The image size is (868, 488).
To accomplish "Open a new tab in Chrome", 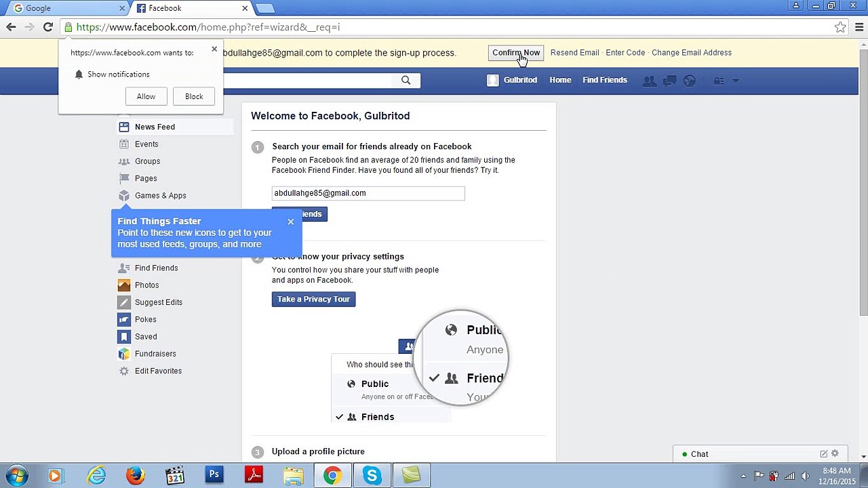I will 265,8.
